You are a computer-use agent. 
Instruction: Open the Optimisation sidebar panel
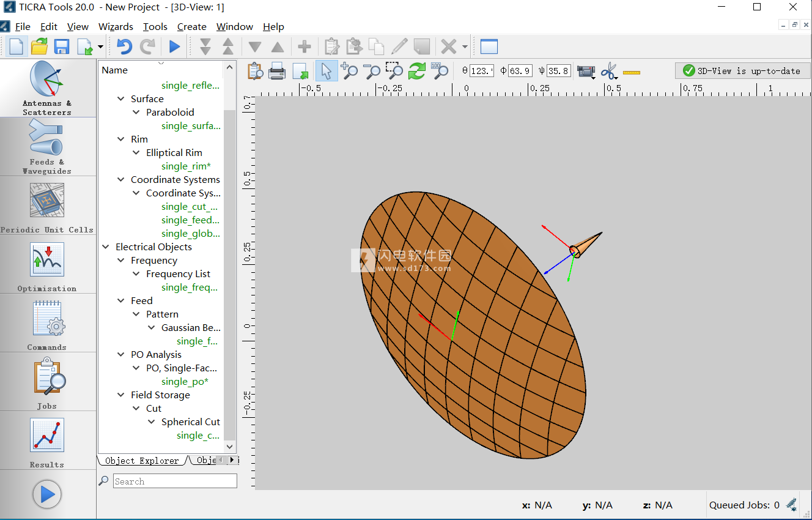(x=48, y=264)
